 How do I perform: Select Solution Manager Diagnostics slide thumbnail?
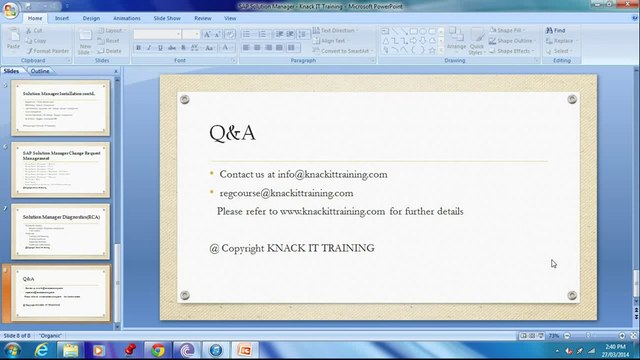pos(61,232)
